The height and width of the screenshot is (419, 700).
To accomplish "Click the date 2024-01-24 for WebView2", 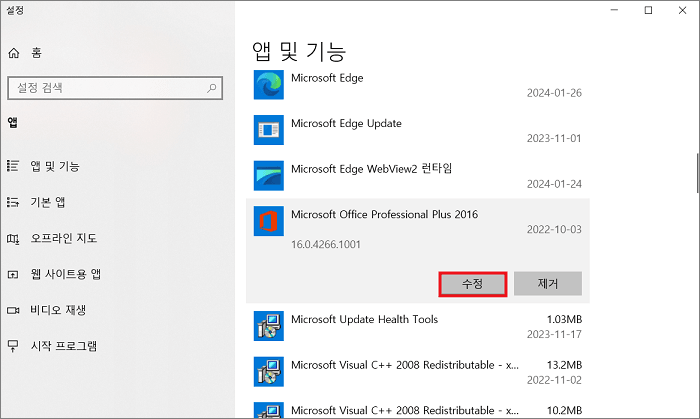I will coord(554,184).
